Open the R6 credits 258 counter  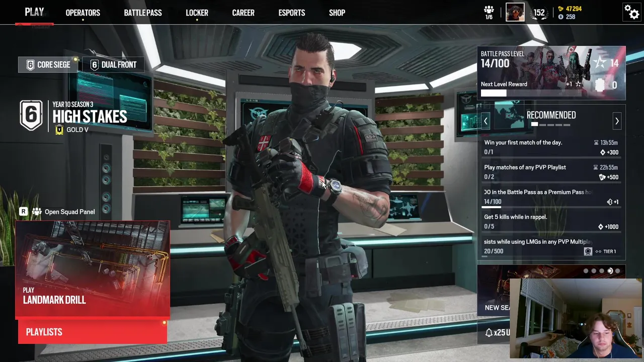[x=567, y=17]
